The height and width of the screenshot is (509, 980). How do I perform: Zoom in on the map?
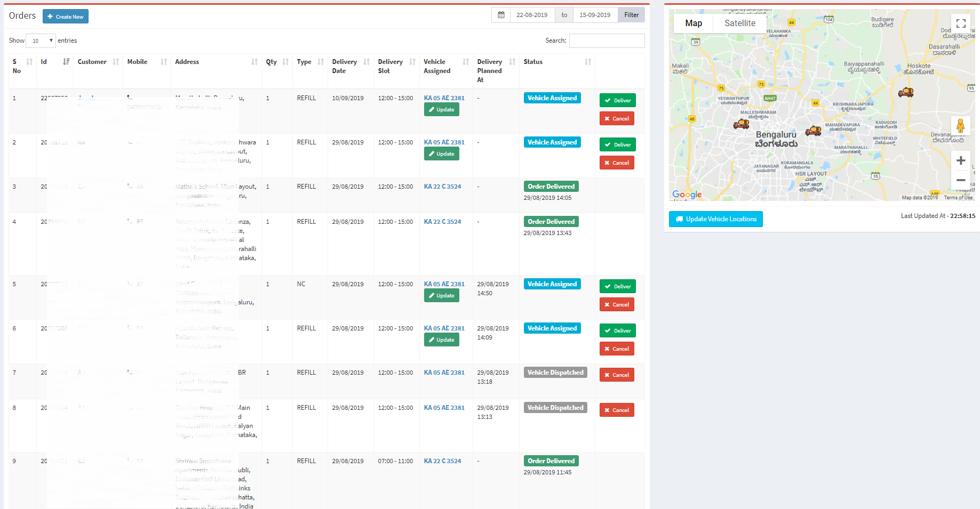(961, 160)
